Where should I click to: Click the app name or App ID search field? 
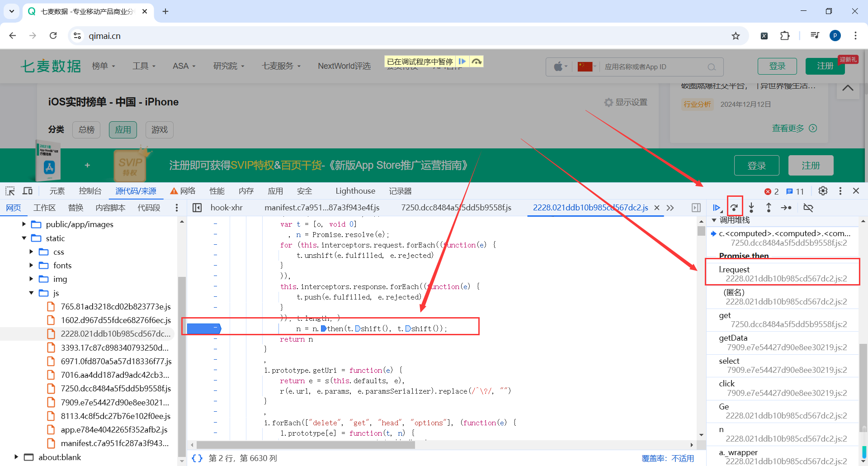654,67
